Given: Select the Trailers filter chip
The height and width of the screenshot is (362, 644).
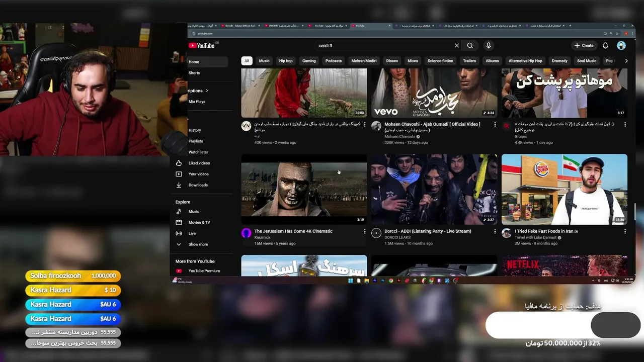Looking at the screenshot, I should click(x=469, y=61).
